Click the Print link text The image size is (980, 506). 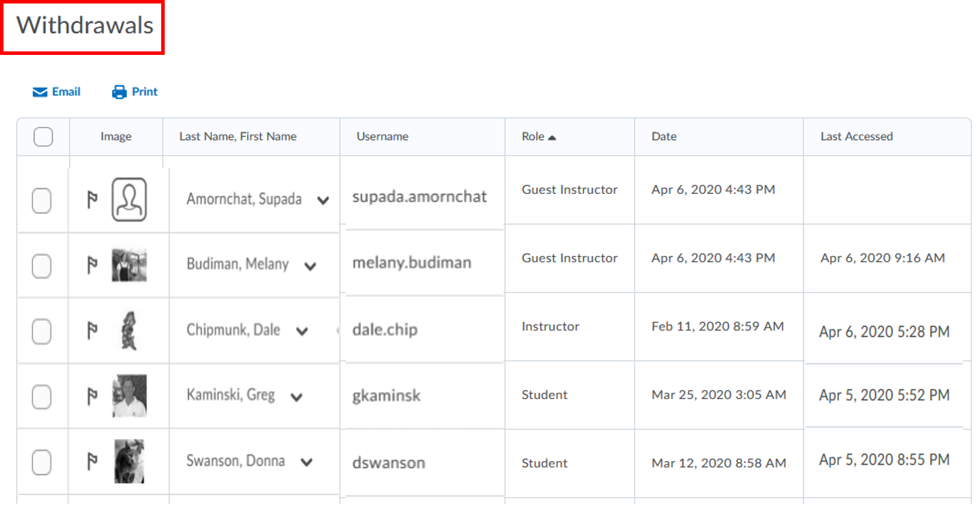click(145, 92)
